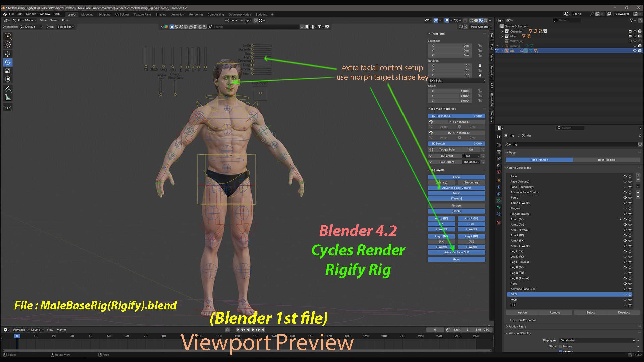Image resolution: width=644 pixels, height=362 pixels.
Task: Expand the Motion Paths panel
Action: [x=517, y=326]
